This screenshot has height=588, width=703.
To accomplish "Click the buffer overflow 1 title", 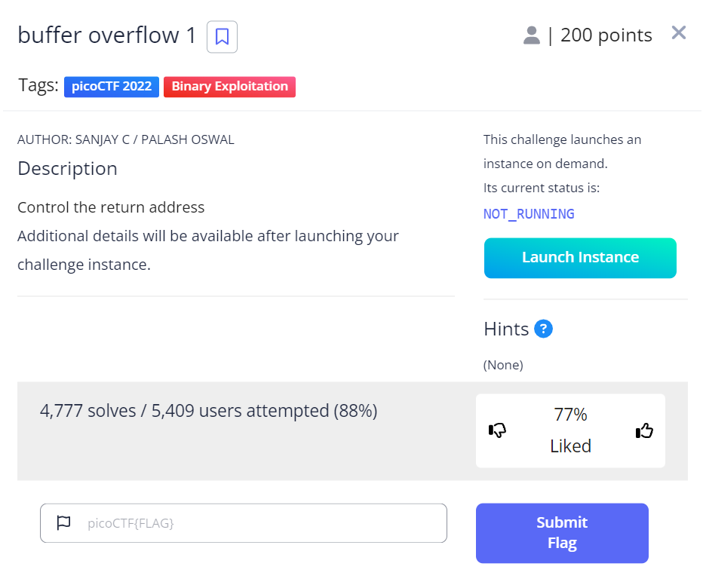I will coord(106,35).
